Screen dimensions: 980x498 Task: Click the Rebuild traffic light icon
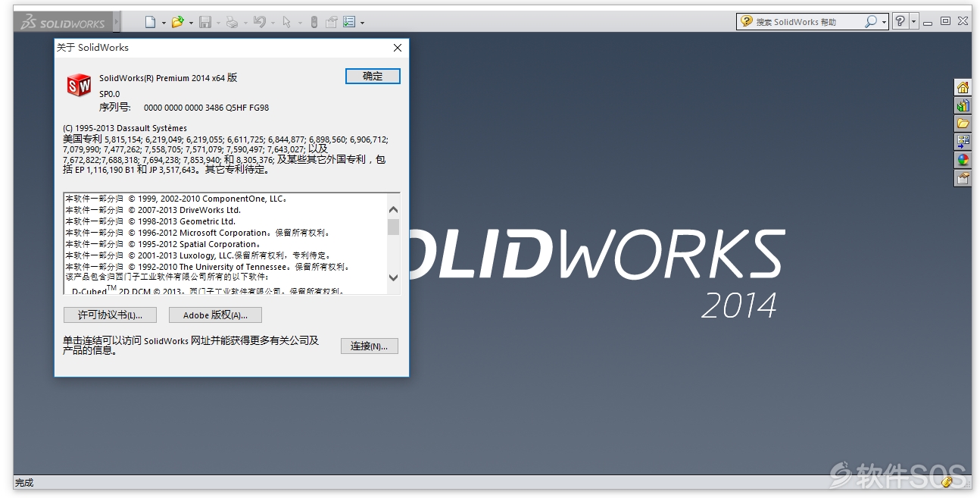click(x=314, y=22)
